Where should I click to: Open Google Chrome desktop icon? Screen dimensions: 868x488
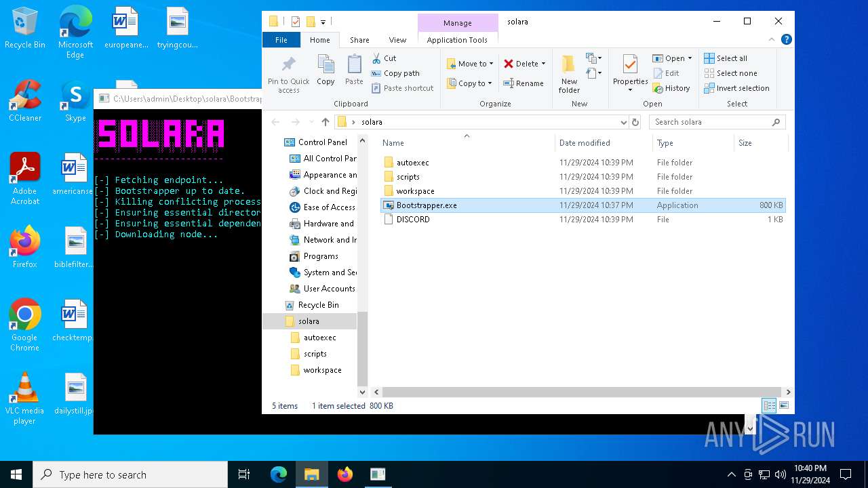(x=25, y=325)
